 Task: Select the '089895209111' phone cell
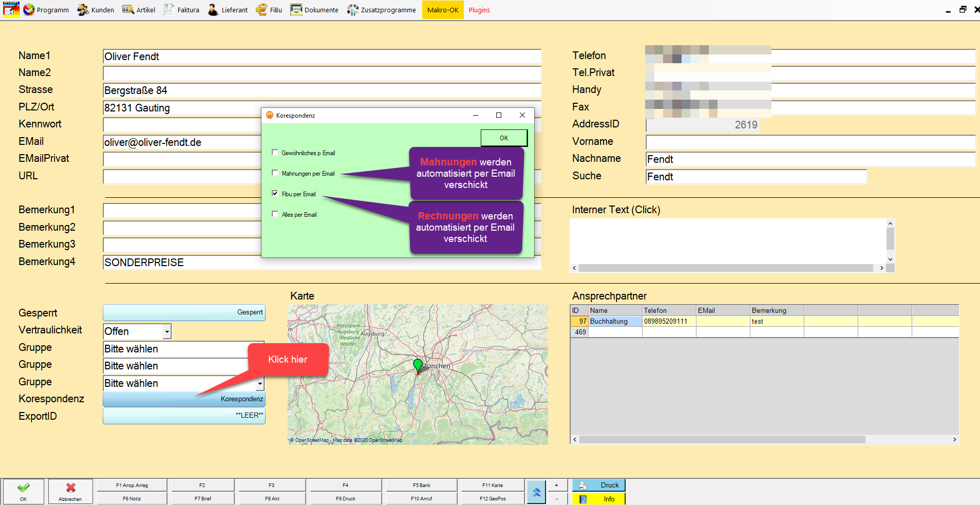(669, 321)
